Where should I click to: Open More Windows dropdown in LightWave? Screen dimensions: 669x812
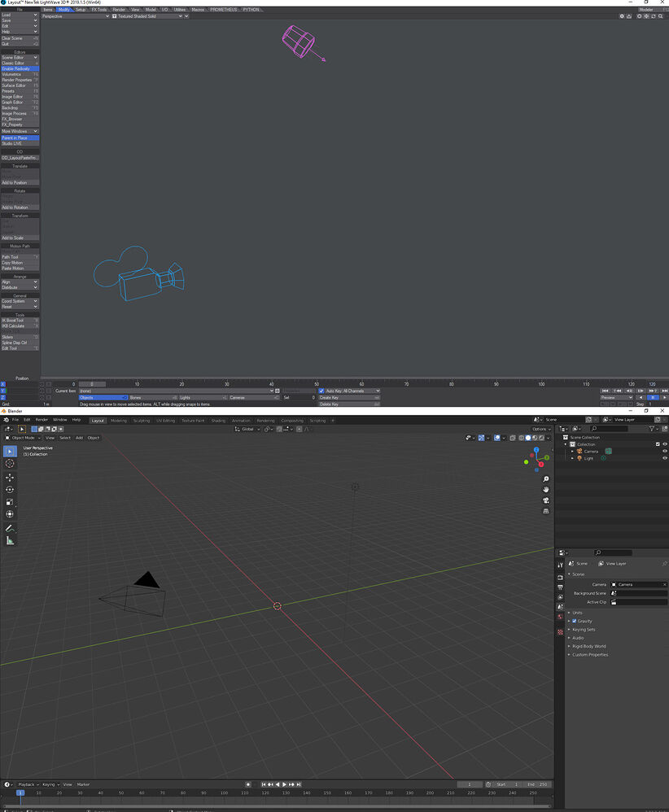[20, 132]
